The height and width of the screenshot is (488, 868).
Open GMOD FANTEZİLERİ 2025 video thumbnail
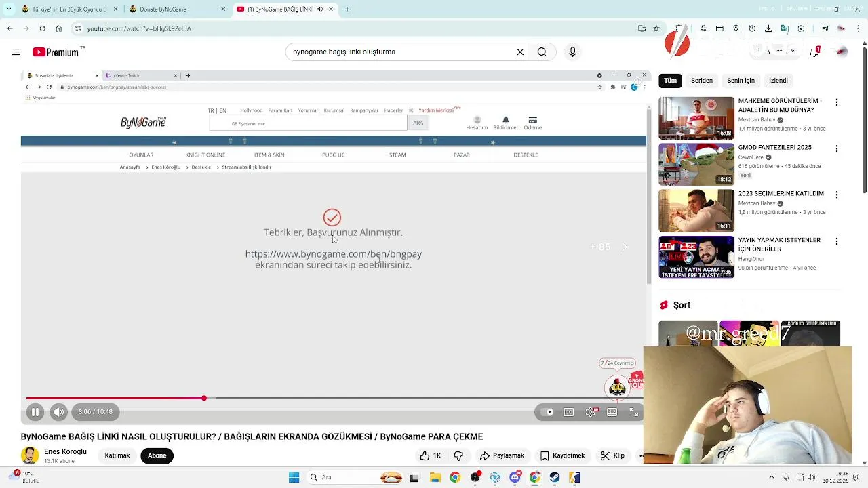point(696,164)
